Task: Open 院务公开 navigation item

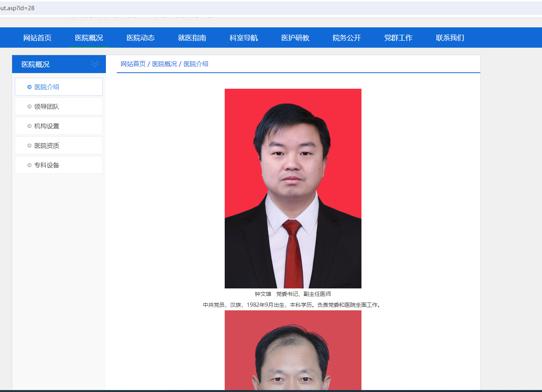Action: pos(347,38)
